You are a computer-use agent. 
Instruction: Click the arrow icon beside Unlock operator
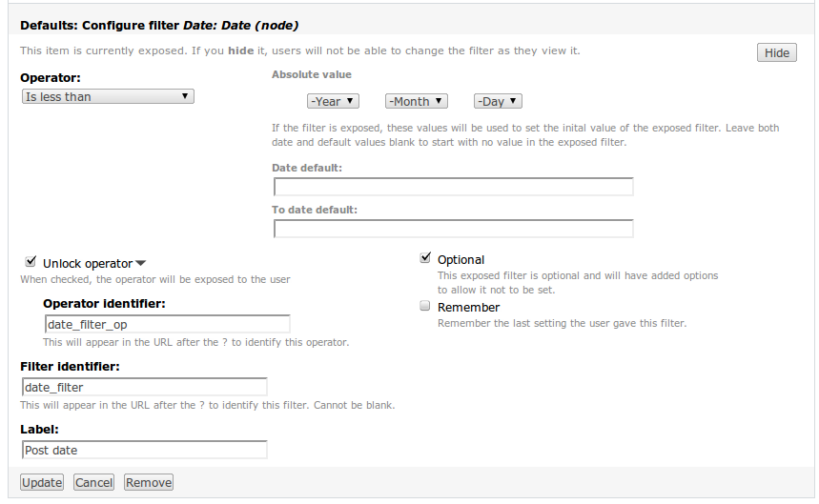[141, 264]
